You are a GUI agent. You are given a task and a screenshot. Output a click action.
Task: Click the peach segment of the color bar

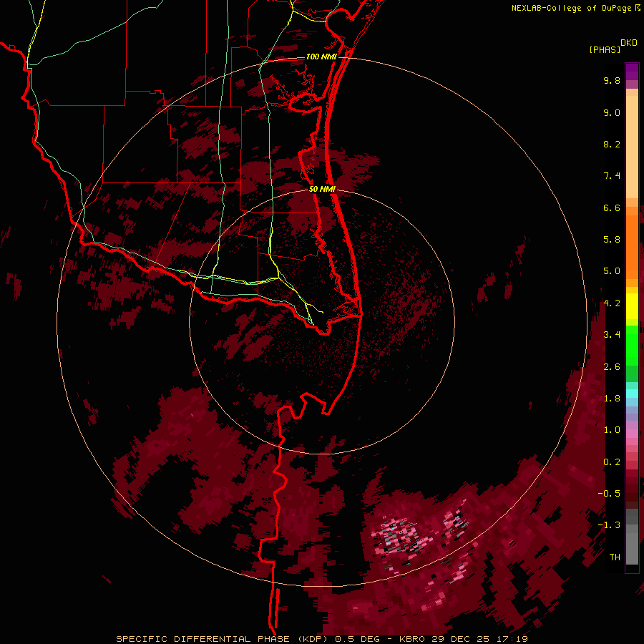coord(632,146)
